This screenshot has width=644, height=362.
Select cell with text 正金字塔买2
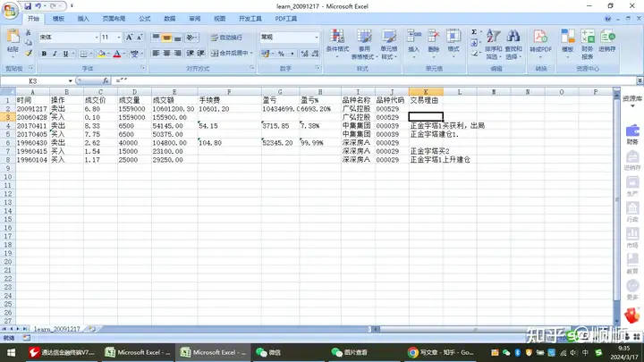pyautogui.click(x=426, y=151)
